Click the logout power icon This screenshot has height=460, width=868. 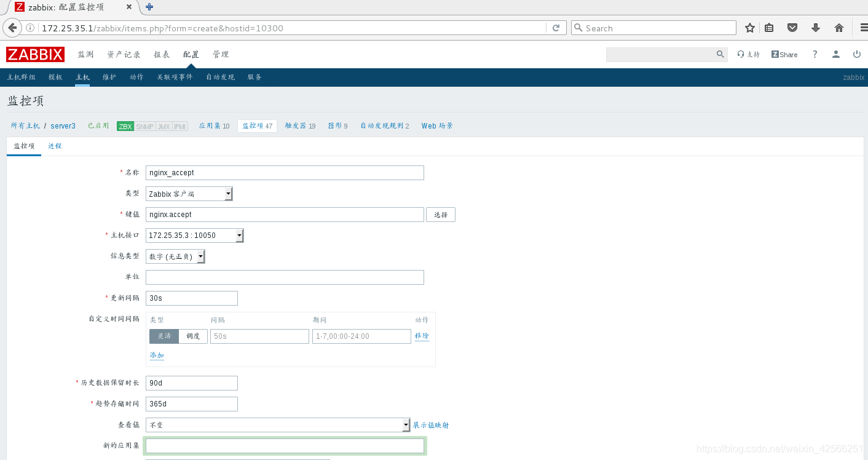857,54
